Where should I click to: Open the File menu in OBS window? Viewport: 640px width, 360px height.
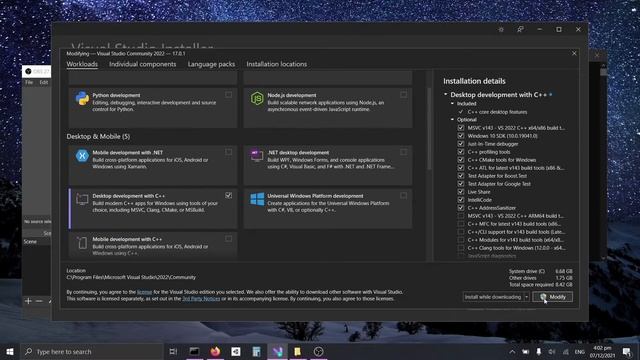(29, 82)
